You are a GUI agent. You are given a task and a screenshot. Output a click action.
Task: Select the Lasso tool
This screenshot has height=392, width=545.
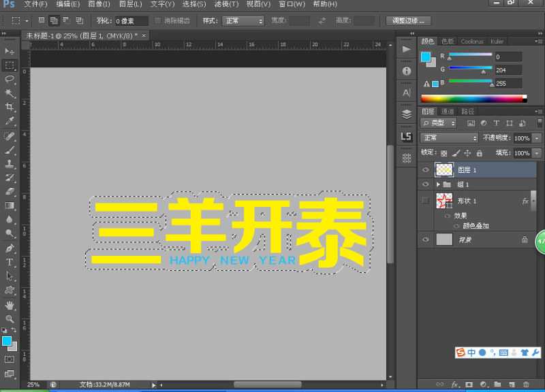[8, 76]
